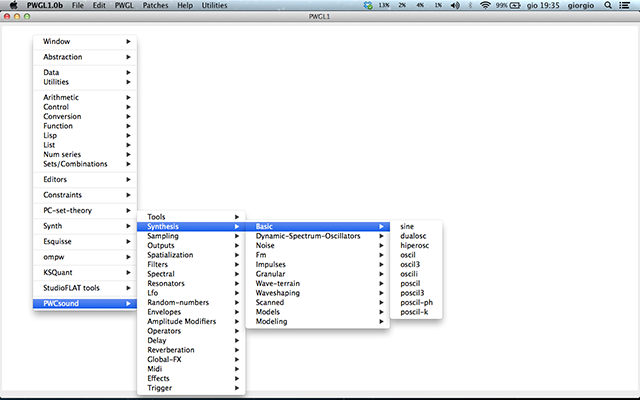Expand the Arithmetic submenu
640x400 pixels.
coord(85,97)
